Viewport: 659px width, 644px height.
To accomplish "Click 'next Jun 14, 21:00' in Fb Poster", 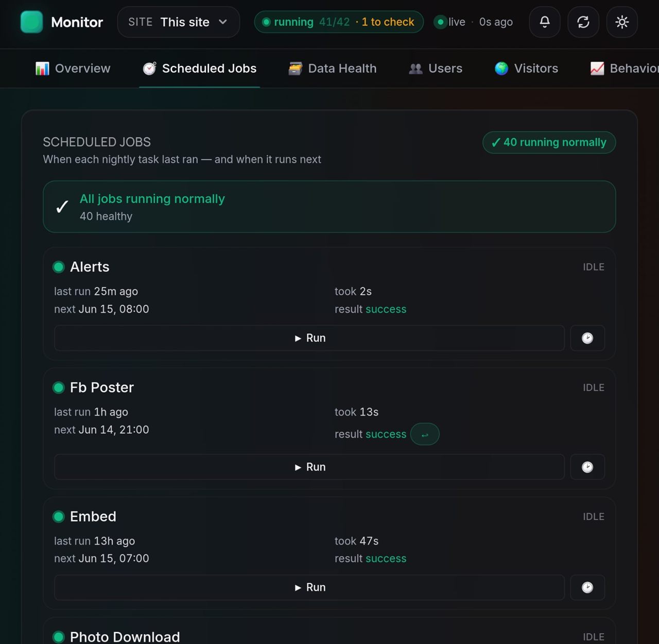I will coord(101,430).
